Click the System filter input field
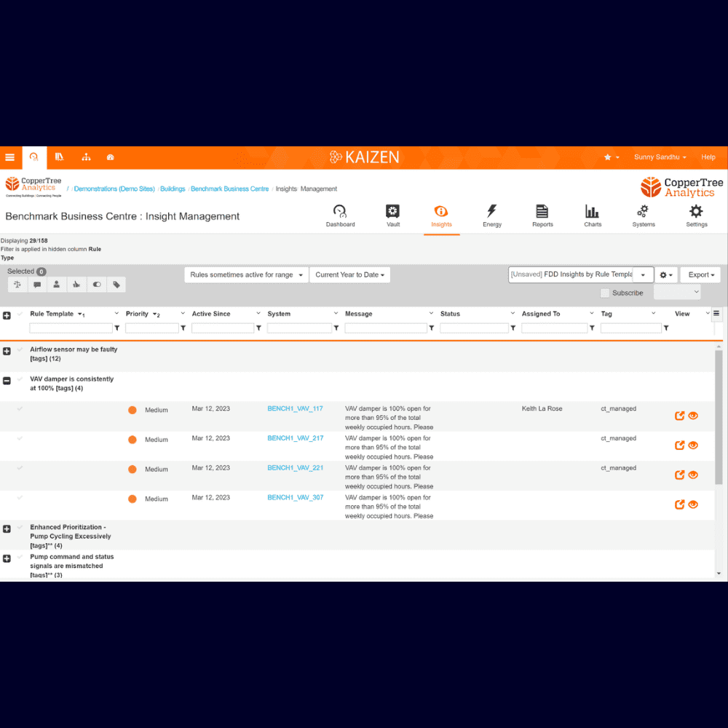This screenshot has width=728, height=728. click(x=299, y=328)
